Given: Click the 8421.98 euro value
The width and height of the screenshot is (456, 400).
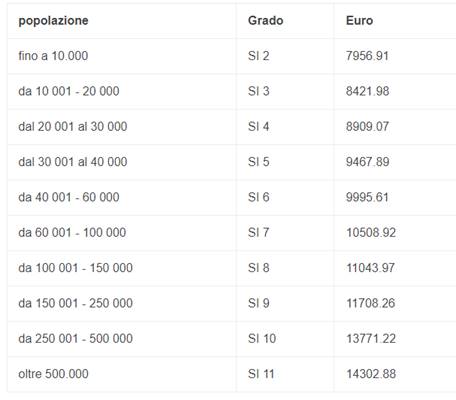Looking at the screenshot, I should click(x=367, y=91).
